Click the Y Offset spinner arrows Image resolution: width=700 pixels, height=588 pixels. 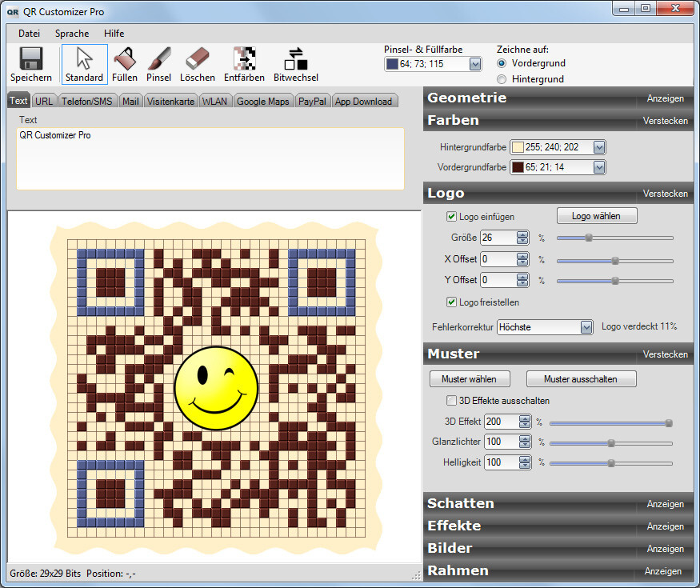[x=522, y=280]
